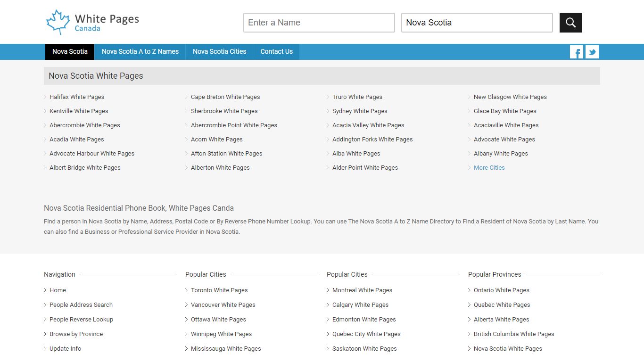Open Advocate White Pages link
This screenshot has height=362, width=644.
504,140
